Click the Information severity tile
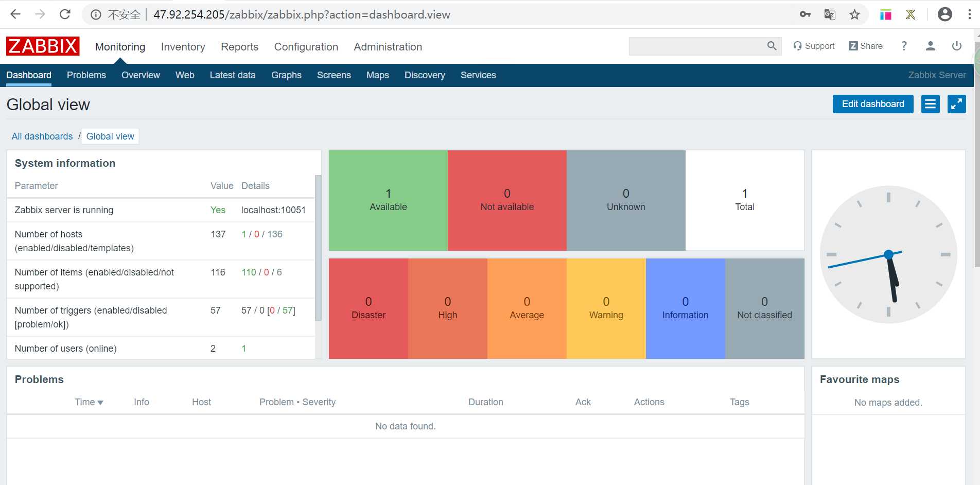Image resolution: width=980 pixels, height=485 pixels. coord(686,308)
